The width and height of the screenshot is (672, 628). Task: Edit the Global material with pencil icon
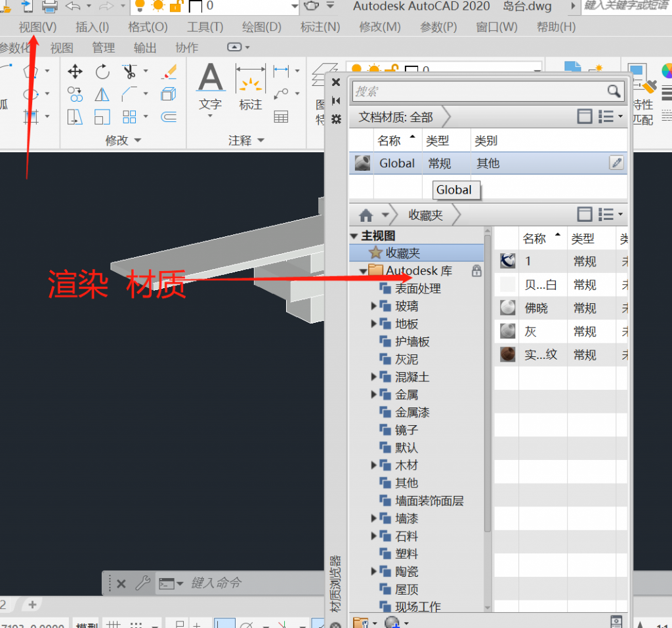pos(616,163)
